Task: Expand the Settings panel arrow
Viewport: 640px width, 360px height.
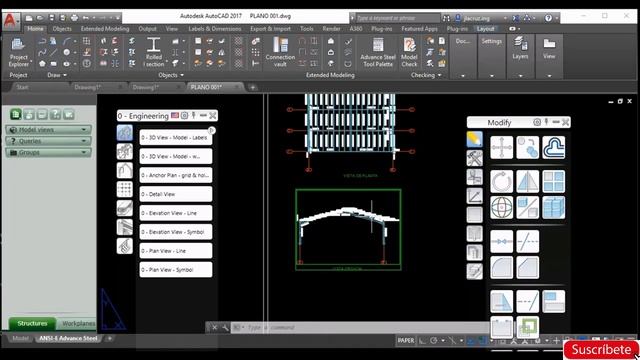Action: pos(491,76)
